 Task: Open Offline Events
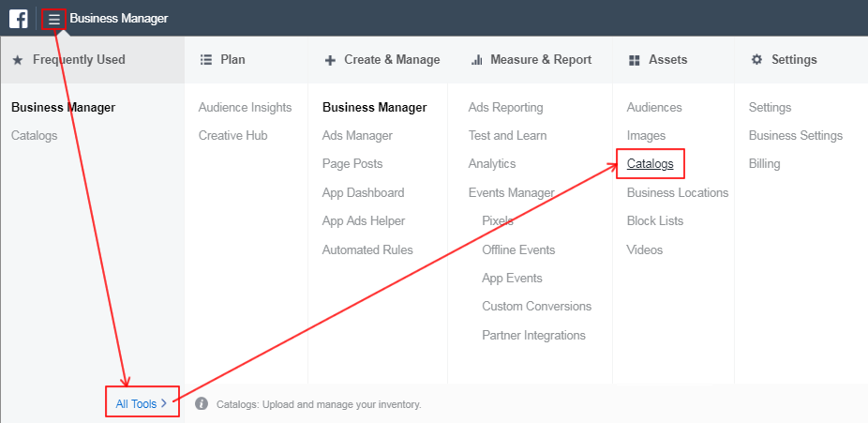pos(518,249)
